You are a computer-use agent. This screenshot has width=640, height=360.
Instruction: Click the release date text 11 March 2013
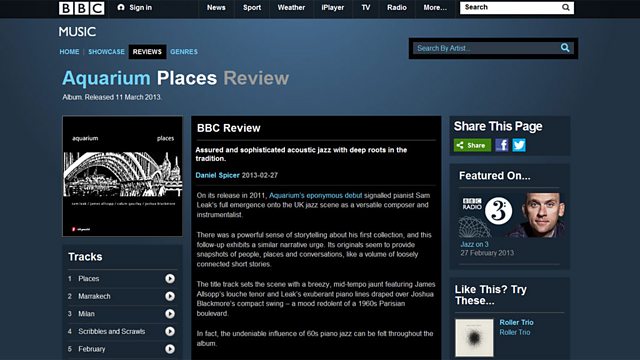pyautogui.click(x=138, y=97)
